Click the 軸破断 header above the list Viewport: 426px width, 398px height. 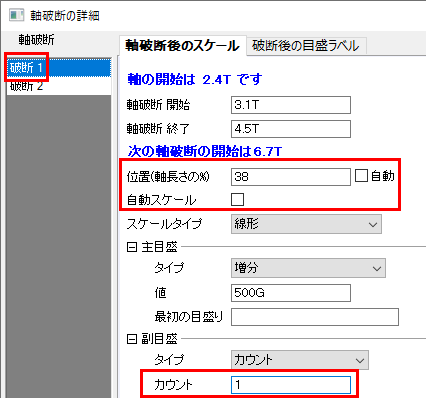tap(36, 40)
